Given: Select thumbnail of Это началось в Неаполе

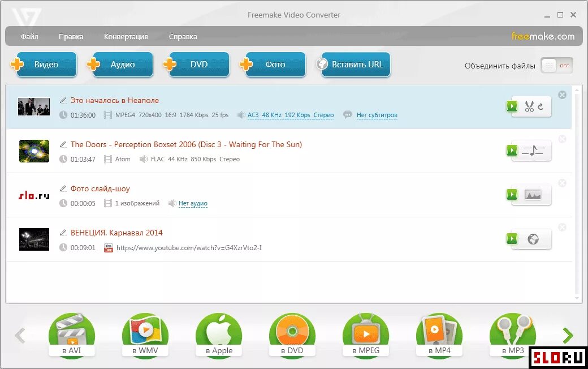Looking at the screenshot, I should (x=34, y=106).
